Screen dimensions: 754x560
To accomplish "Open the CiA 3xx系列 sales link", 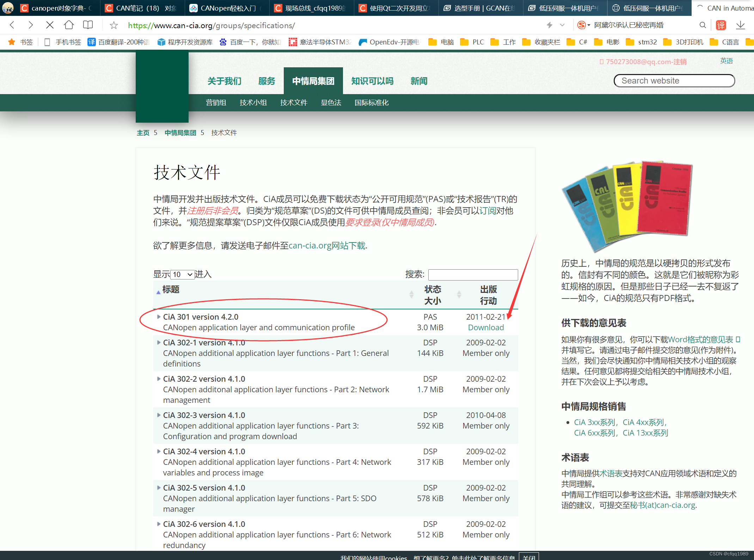I will pyautogui.click(x=595, y=422).
